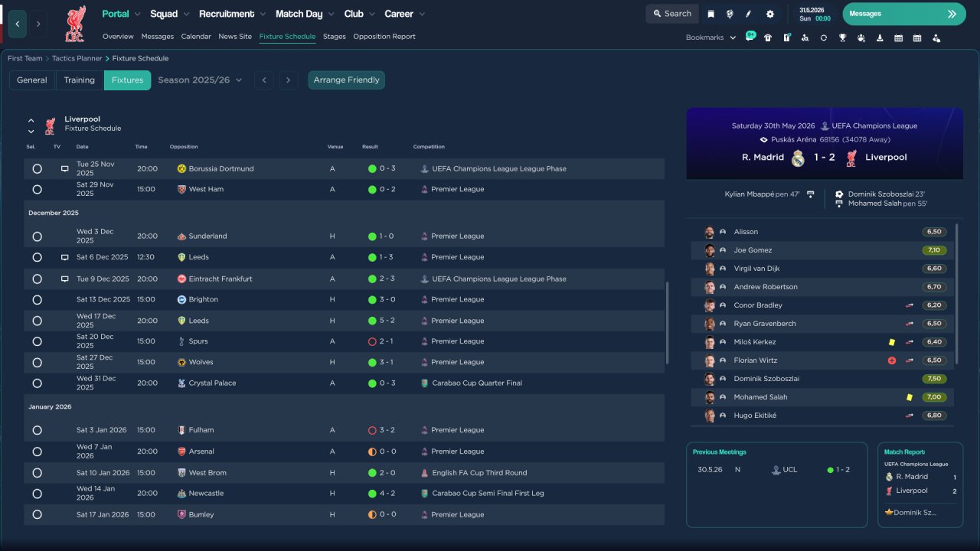Select the Sunderland fixture radio button

(x=37, y=236)
